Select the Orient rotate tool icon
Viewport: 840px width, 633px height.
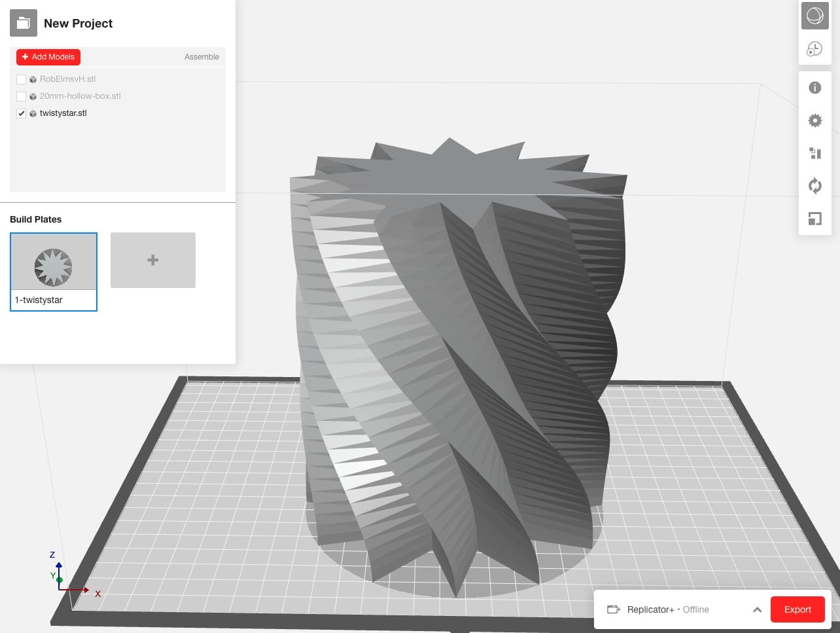point(814,186)
